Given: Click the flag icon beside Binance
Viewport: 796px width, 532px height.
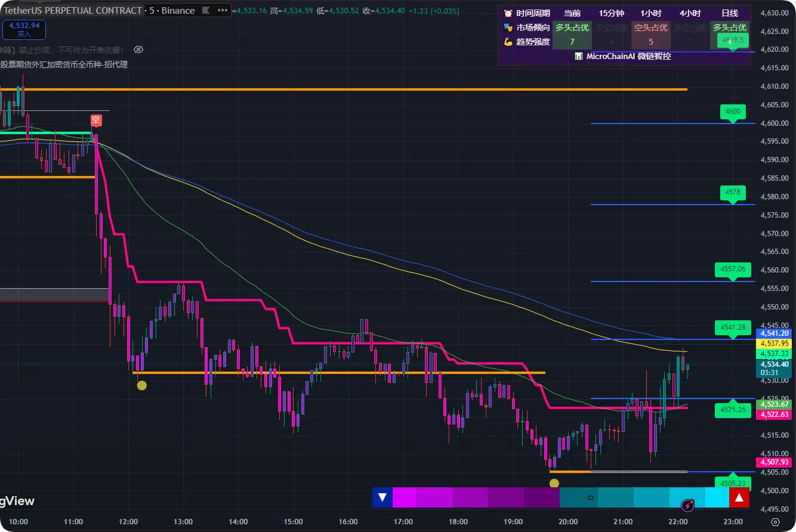Looking at the screenshot, I should click(x=205, y=10).
